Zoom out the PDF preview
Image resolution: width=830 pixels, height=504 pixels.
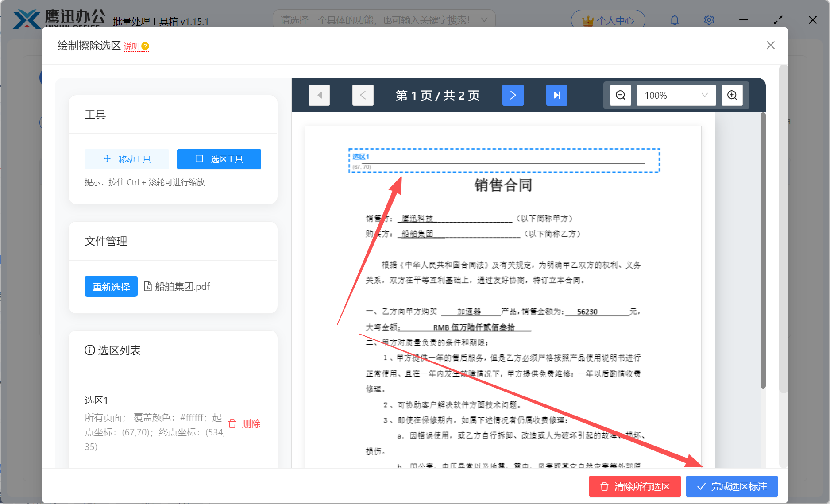(x=621, y=95)
